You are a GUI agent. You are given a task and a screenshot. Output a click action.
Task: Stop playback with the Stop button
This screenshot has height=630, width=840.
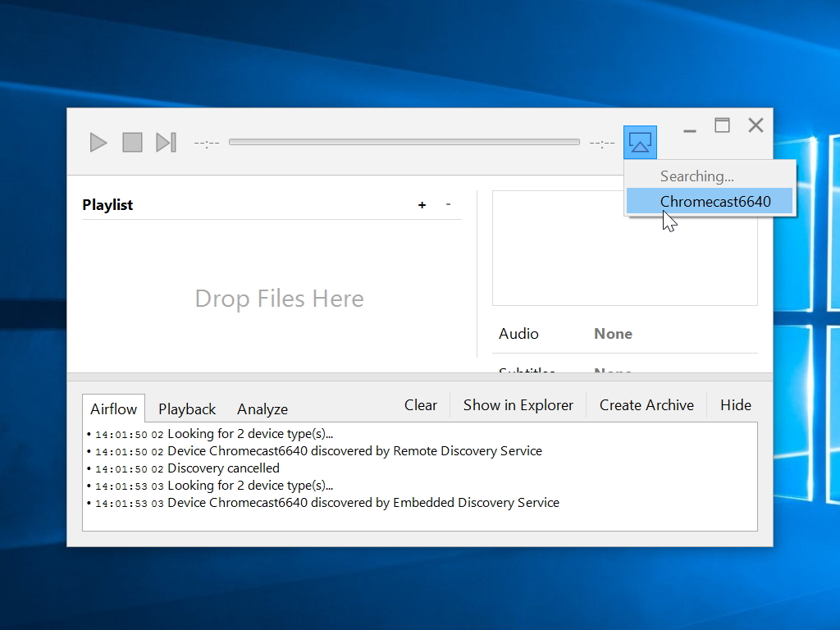(x=132, y=143)
